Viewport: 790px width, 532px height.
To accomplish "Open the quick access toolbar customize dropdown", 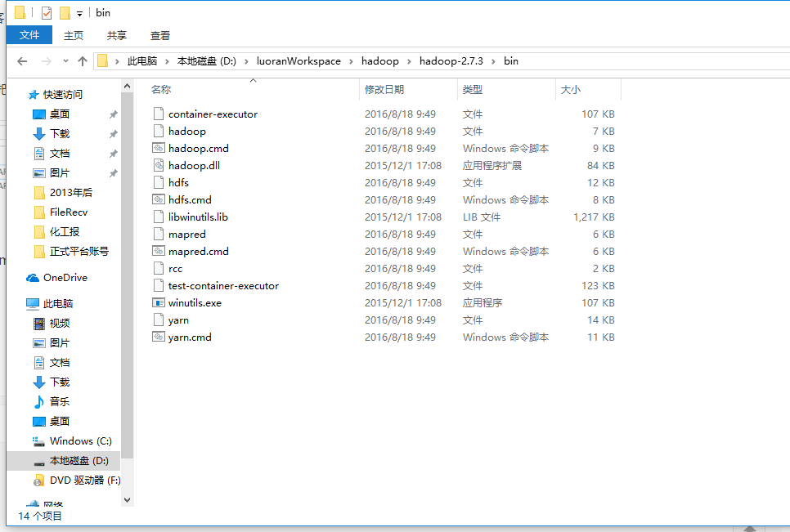I will 79,12.
